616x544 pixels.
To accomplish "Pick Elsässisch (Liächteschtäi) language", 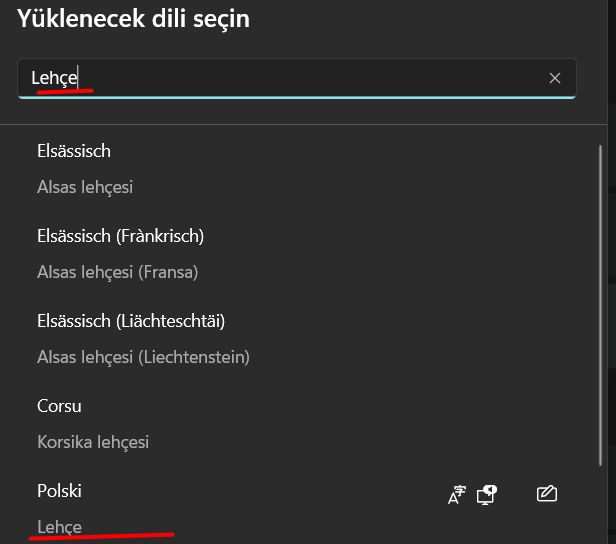I will (x=131, y=321).
